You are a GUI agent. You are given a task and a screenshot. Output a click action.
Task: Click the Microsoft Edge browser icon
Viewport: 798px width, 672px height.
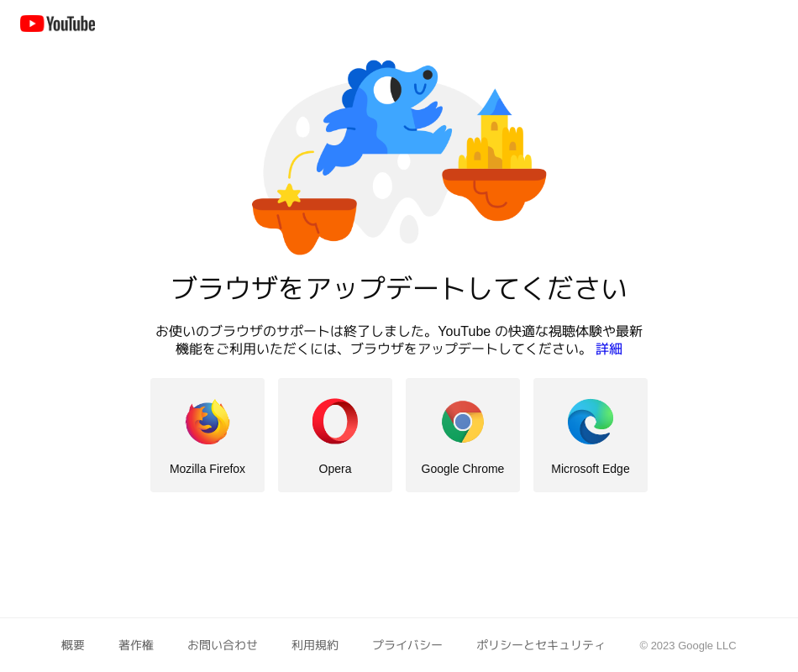point(591,422)
